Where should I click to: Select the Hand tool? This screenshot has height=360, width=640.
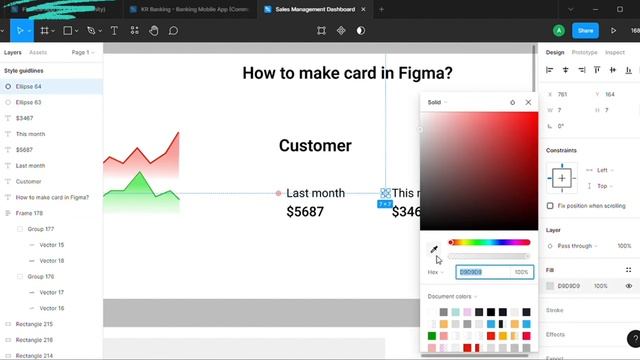click(154, 31)
